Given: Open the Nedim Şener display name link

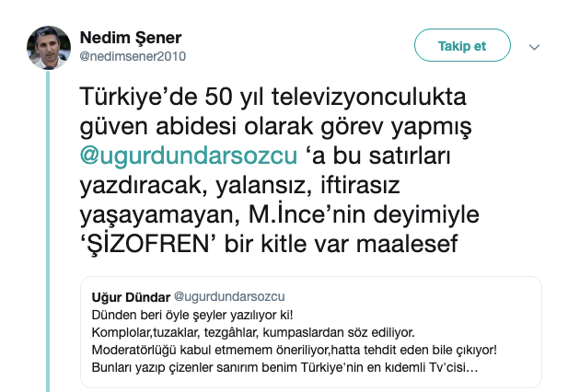Looking at the screenshot, I should click(x=132, y=38).
